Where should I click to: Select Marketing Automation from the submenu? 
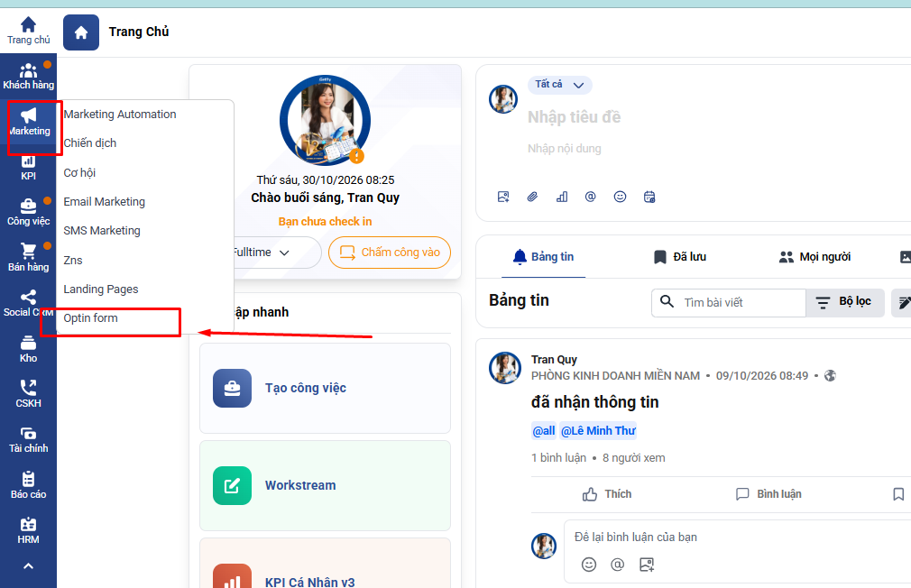120,115
